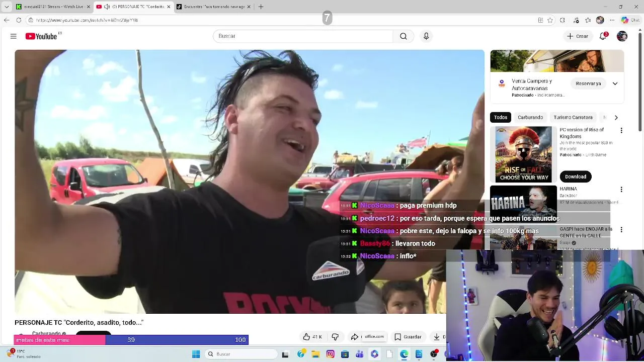Add this page to browser favorites (star)

click(x=550, y=20)
